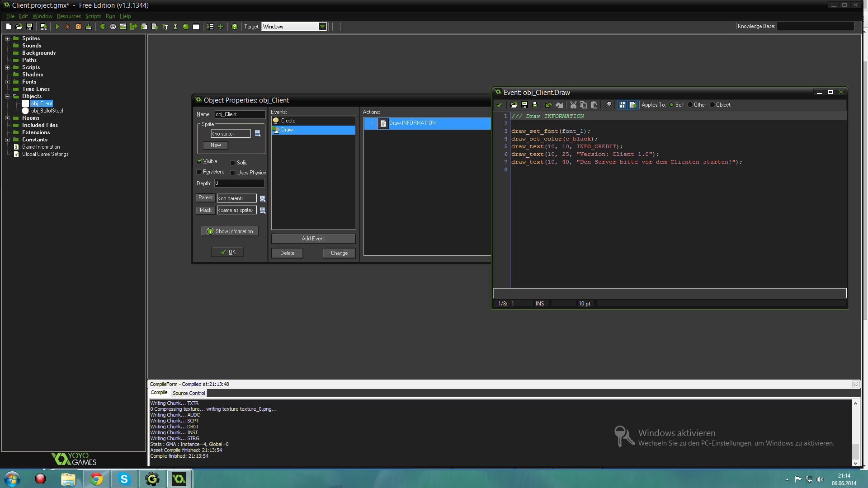The image size is (868, 488).
Task: Open the Resources menu
Action: [69, 16]
